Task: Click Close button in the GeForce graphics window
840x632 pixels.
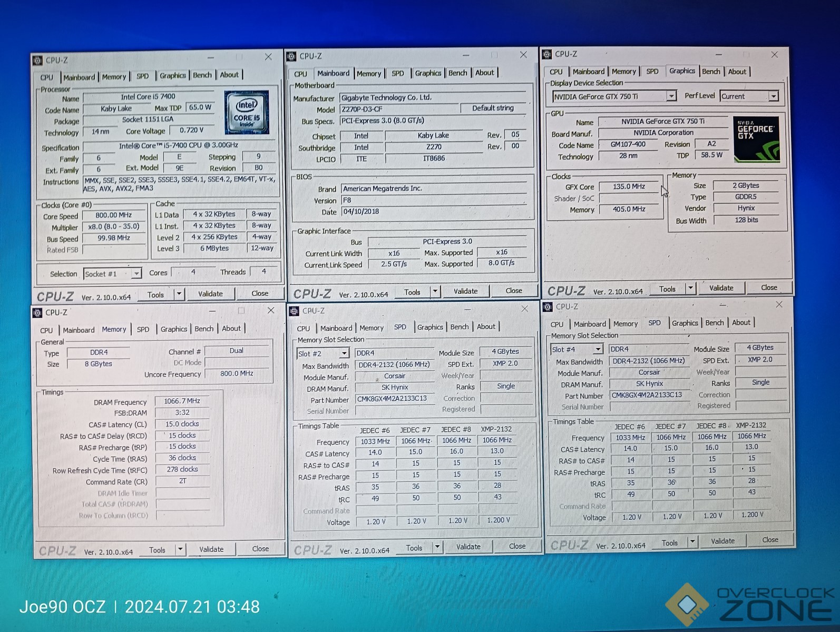Action: pos(769,288)
